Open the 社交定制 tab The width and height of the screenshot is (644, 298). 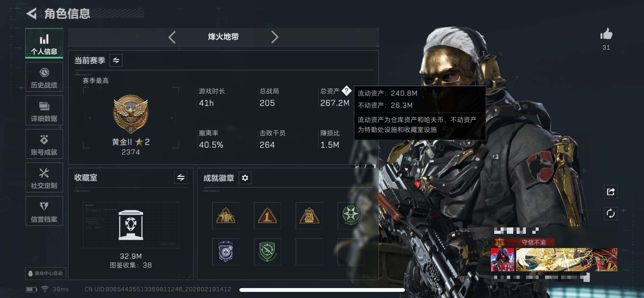tap(44, 178)
